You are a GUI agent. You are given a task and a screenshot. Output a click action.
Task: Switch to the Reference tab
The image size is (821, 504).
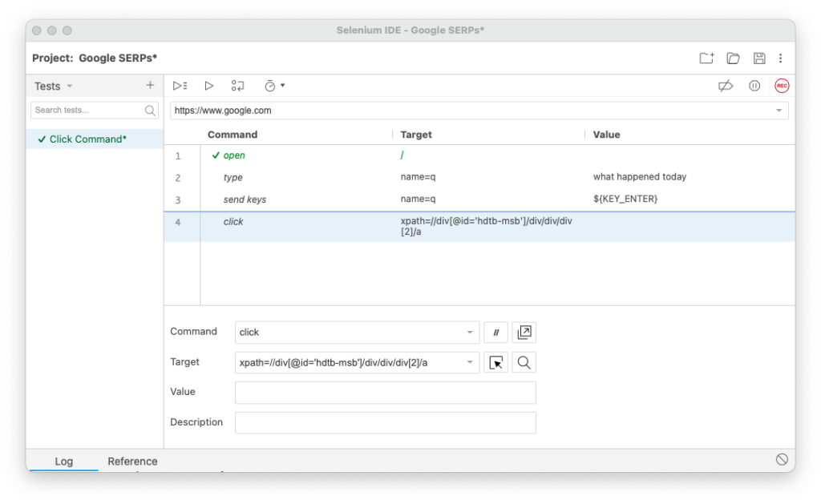pos(132,461)
